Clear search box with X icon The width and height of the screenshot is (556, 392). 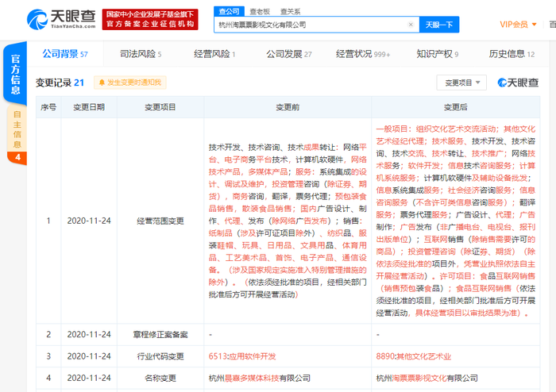point(411,25)
